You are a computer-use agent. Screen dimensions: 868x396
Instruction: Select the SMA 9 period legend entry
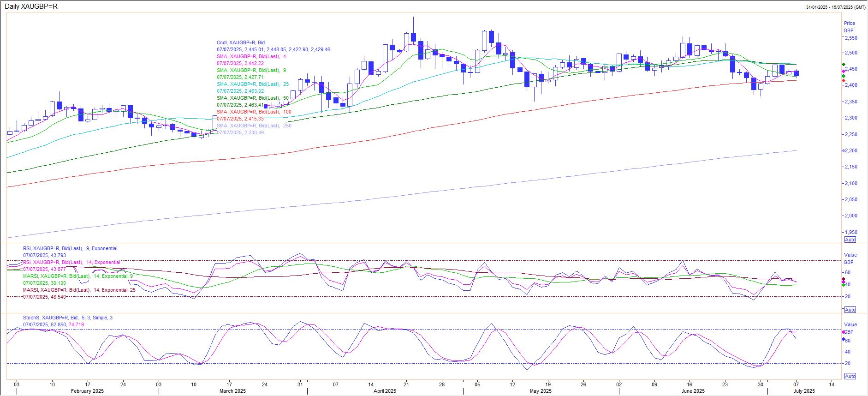click(251, 70)
